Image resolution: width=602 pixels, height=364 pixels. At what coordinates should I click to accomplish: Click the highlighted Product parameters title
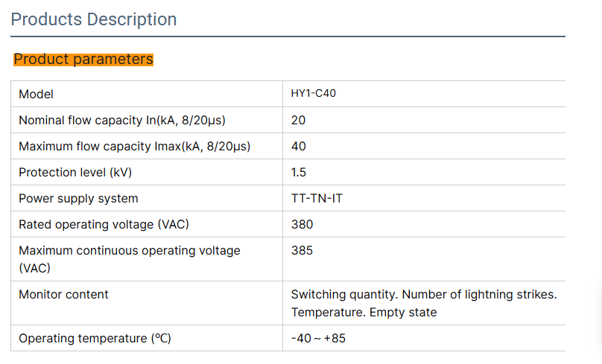coord(83,59)
